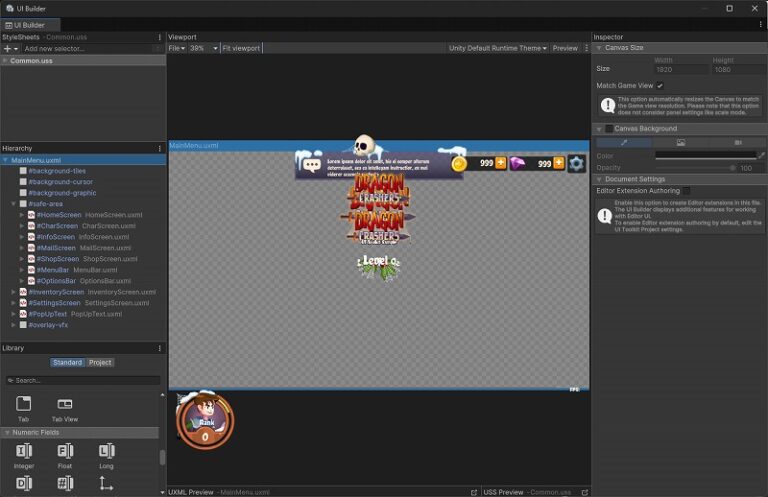
Task: Open the UI Builder window kebab menu
Action: pyautogui.click(x=761, y=24)
